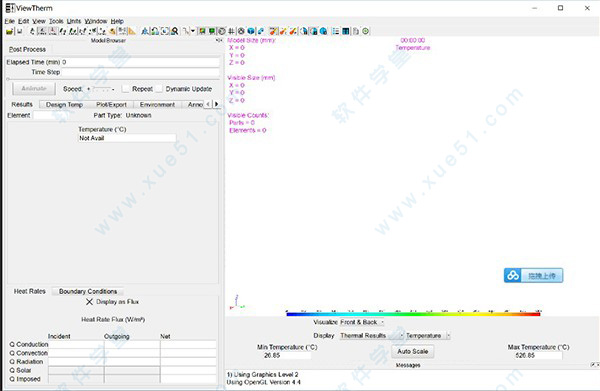This screenshot has width=600, height=391.
Task: Click the ruler measure icon in toolbar
Action: pos(132,31)
